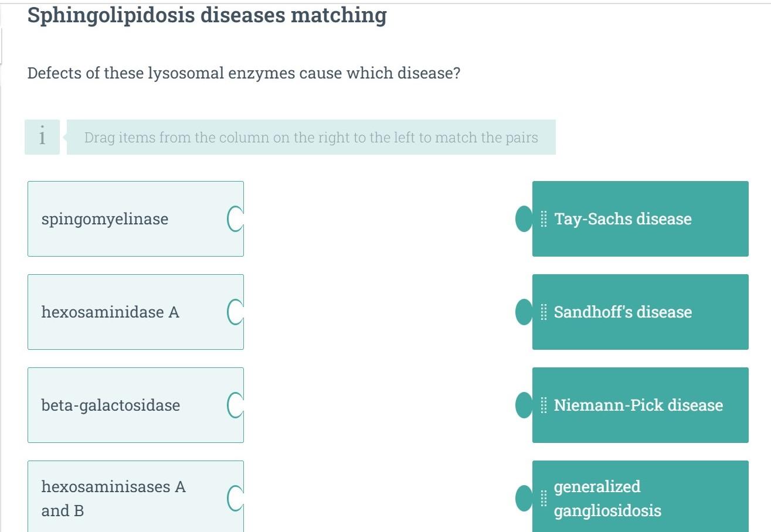Click the Niemann-Pick disease answer tile
This screenshot has height=532, width=771.
640,405
